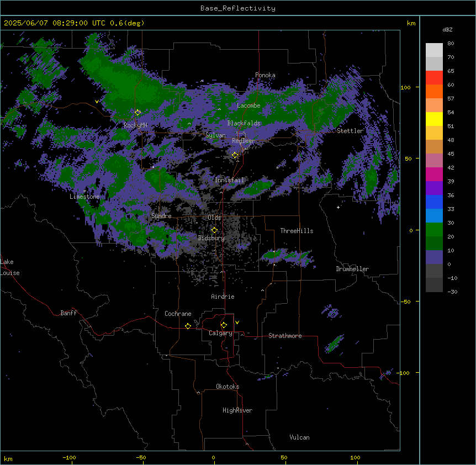Select the magenta swatch between 42 and 39 dBZ
Screen dimensions: 476x465
[x=434, y=174]
